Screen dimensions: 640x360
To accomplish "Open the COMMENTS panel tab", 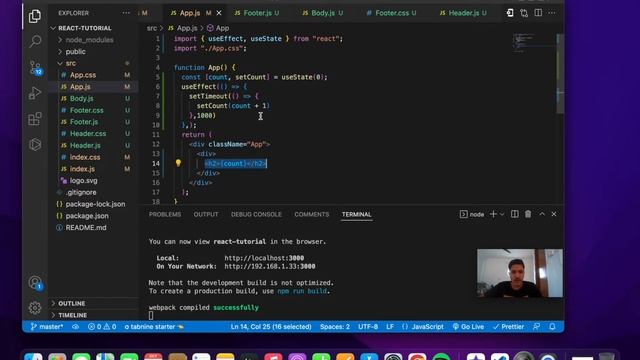I will [x=311, y=214].
